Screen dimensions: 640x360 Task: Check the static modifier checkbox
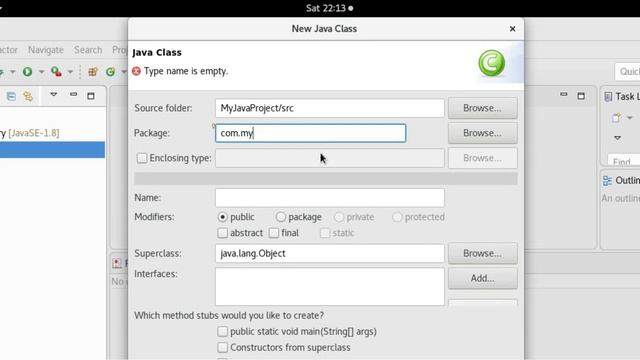pyautogui.click(x=325, y=233)
